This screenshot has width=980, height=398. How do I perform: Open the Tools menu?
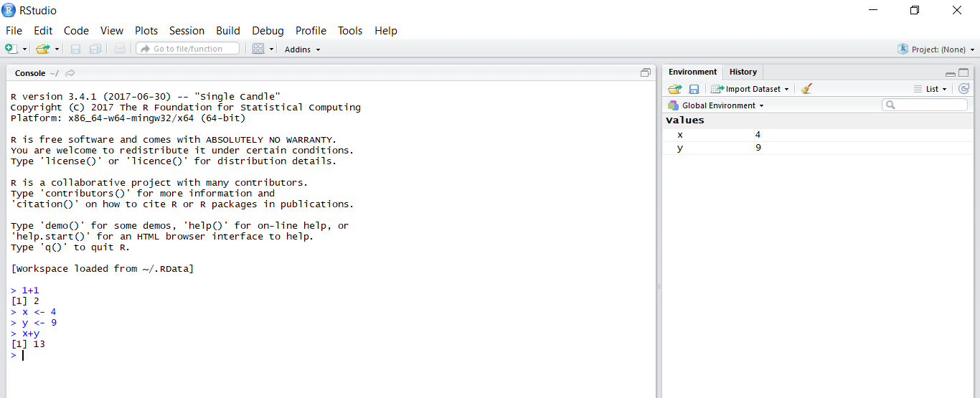[350, 31]
